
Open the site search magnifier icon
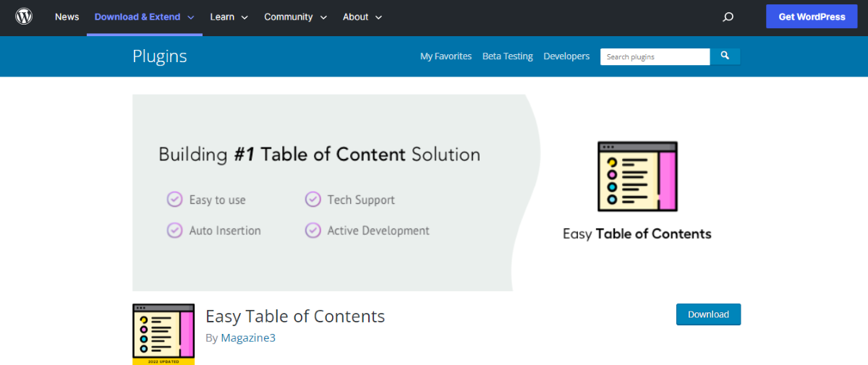(728, 17)
